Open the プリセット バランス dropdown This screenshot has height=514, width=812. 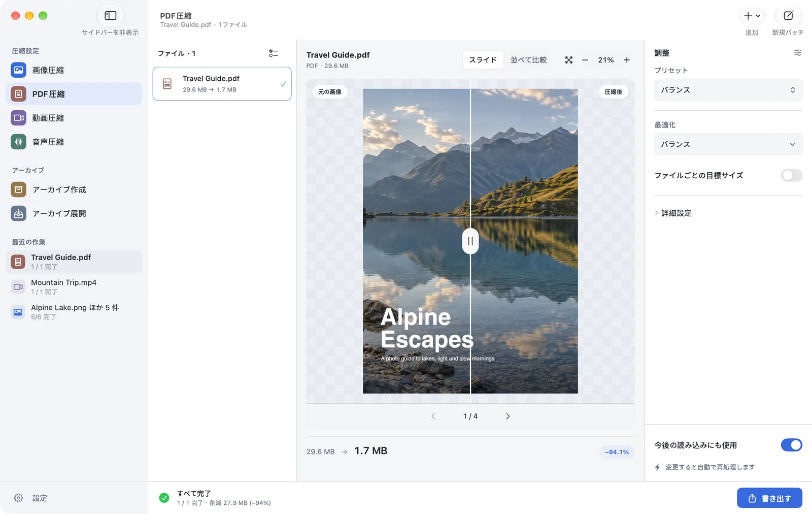pyautogui.click(x=728, y=90)
